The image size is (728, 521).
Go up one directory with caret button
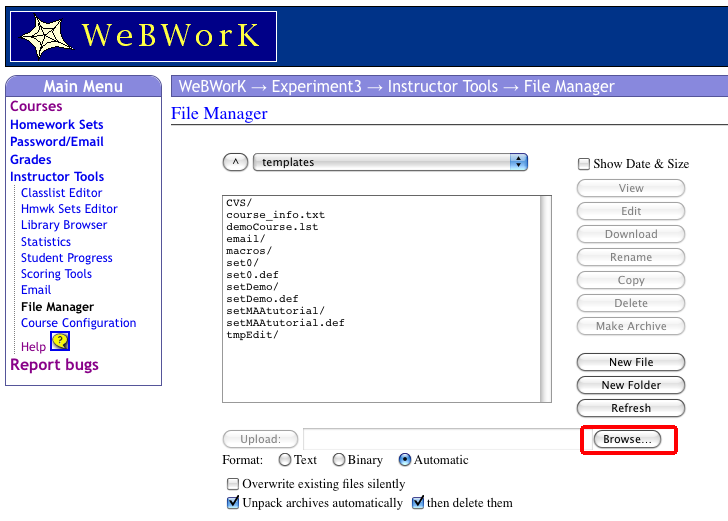point(235,162)
